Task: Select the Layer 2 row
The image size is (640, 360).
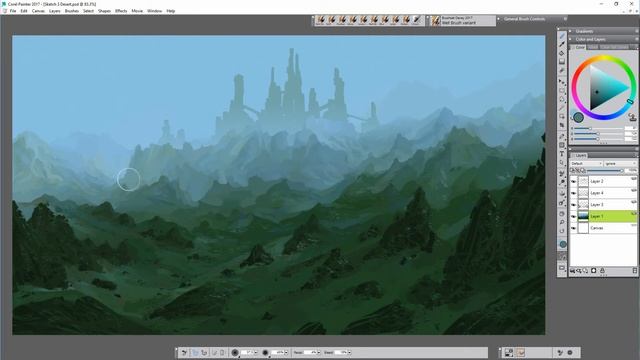Action: [604, 181]
